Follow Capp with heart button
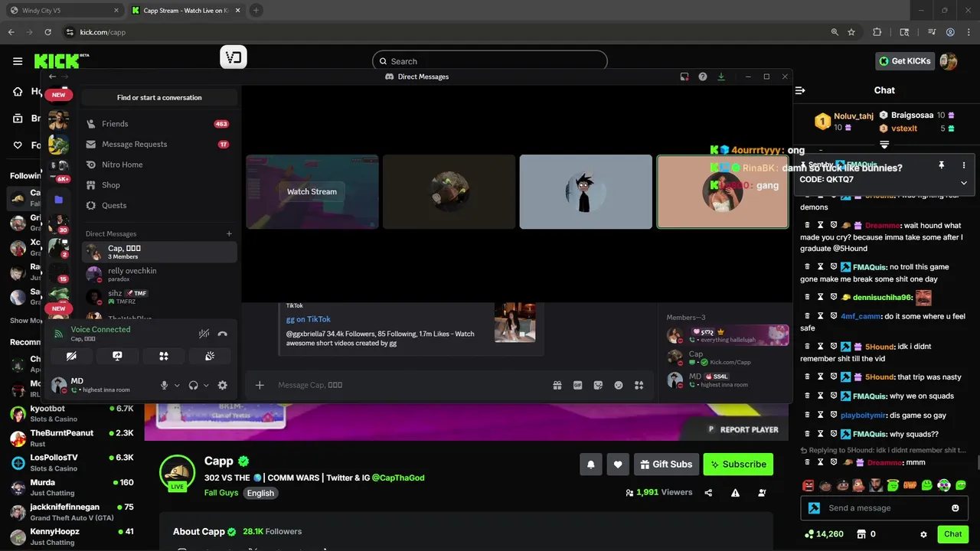Screen dimensions: 980x551 (618, 464)
